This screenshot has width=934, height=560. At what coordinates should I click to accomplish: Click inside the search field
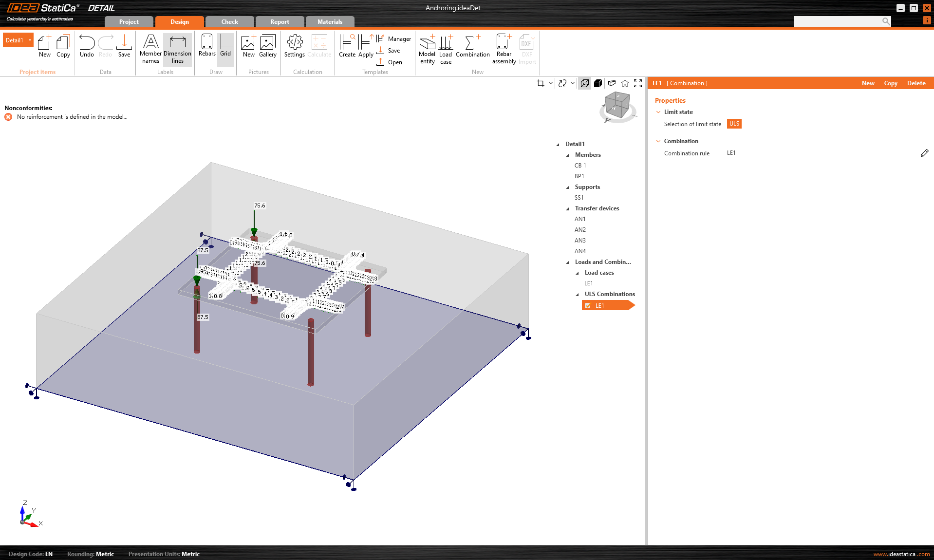point(838,21)
